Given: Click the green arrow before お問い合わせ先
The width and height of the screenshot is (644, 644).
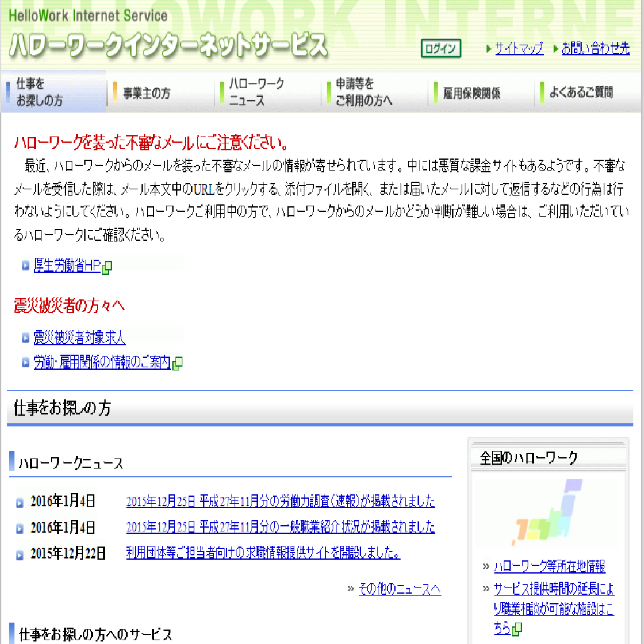Looking at the screenshot, I should point(556,49).
